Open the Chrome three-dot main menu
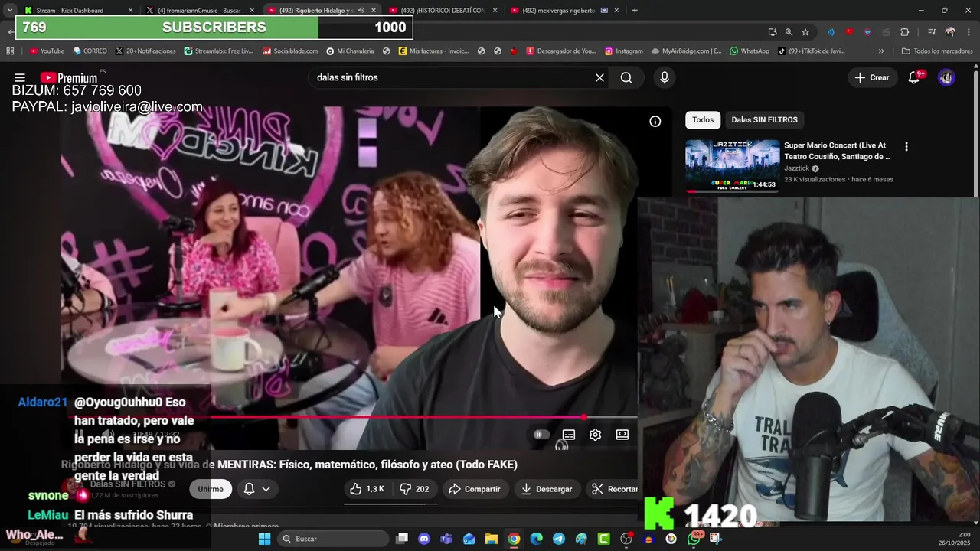The image size is (980, 551). [x=968, y=32]
